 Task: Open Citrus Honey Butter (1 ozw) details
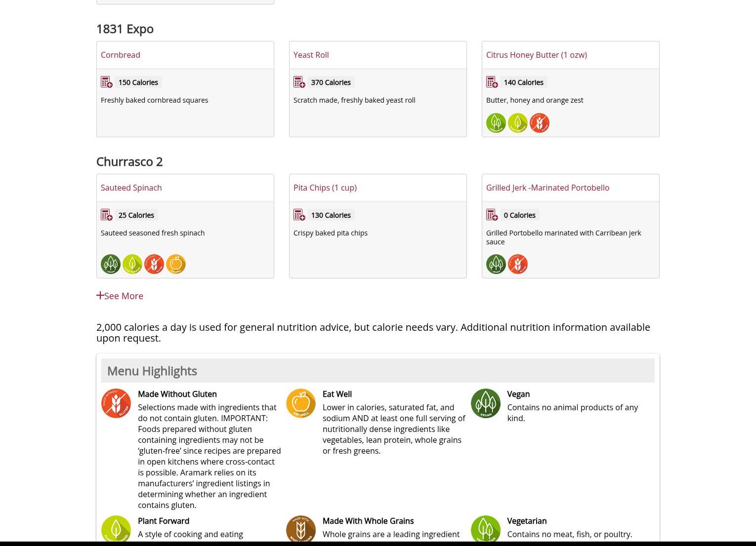(x=536, y=55)
